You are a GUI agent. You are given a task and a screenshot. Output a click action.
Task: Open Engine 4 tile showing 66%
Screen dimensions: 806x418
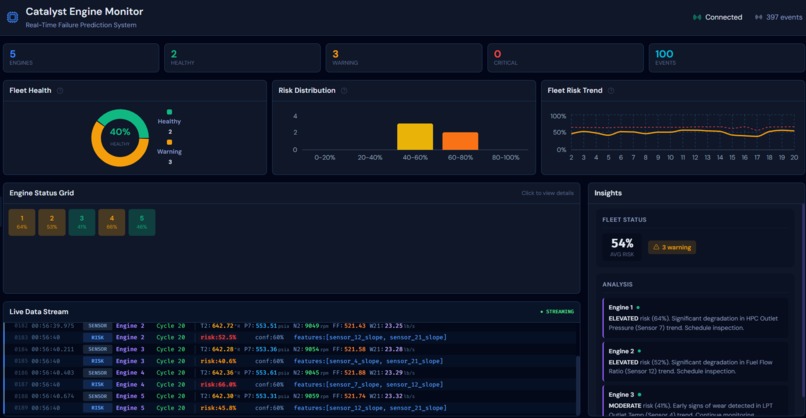tap(112, 222)
